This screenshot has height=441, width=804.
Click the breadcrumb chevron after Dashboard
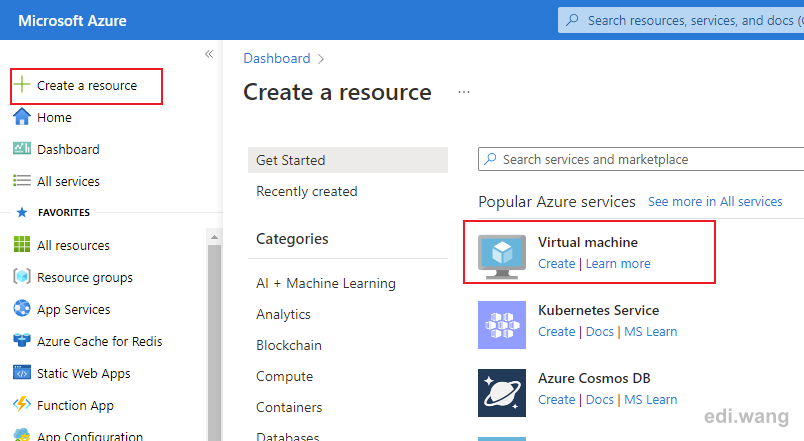coord(320,59)
